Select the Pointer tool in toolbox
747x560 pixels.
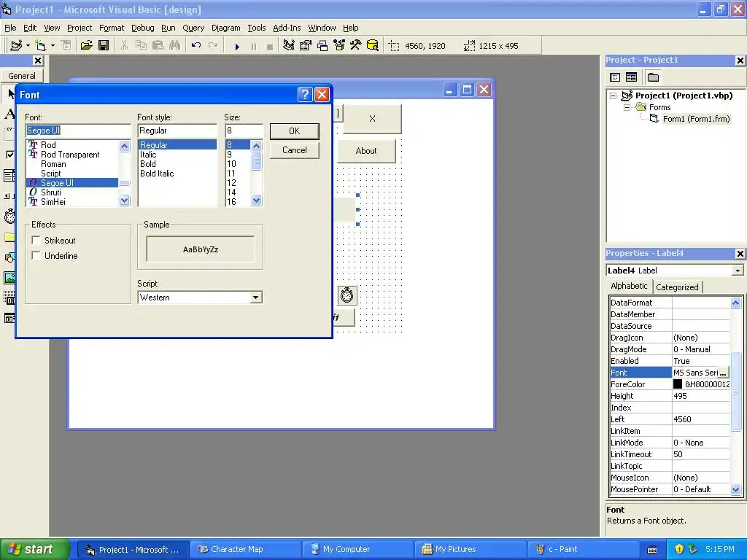[x=10, y=94]
